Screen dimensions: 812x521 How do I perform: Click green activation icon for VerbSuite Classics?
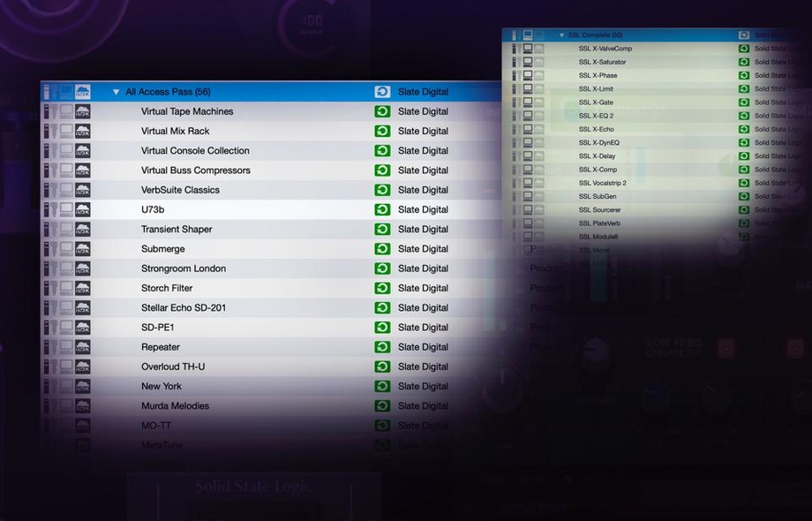pyautogui.click(x=382, y=190)
